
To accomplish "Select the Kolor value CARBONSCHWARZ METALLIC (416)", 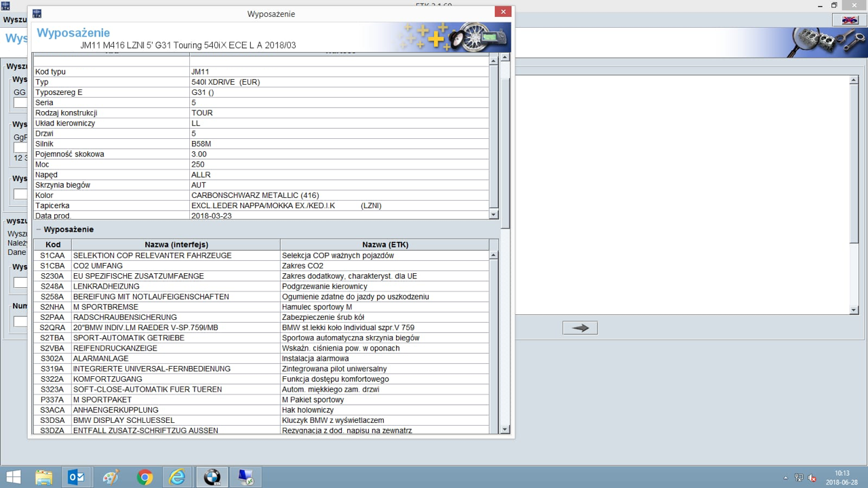I will [255, 195].
